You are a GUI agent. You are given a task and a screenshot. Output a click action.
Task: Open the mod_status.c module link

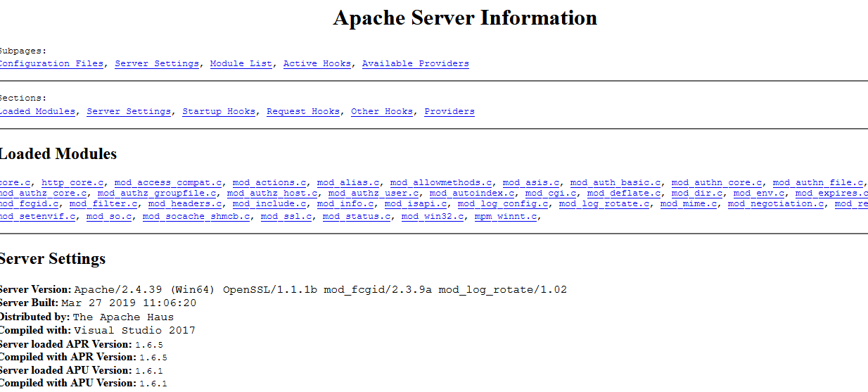(357, 216)
